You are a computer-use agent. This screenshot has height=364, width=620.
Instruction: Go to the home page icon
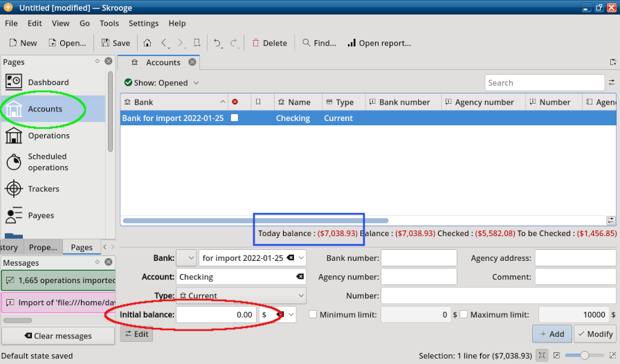pos(147,43)
